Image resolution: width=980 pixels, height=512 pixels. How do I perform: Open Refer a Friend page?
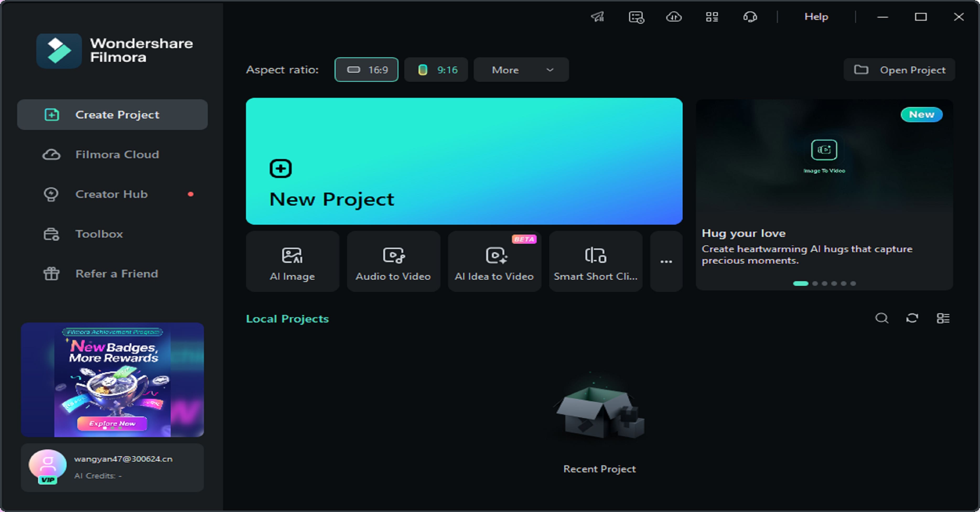(112, 273)
